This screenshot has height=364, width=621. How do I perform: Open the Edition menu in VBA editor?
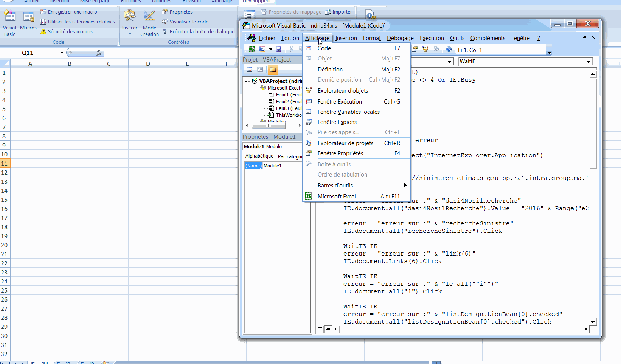[x=290, y=38]
